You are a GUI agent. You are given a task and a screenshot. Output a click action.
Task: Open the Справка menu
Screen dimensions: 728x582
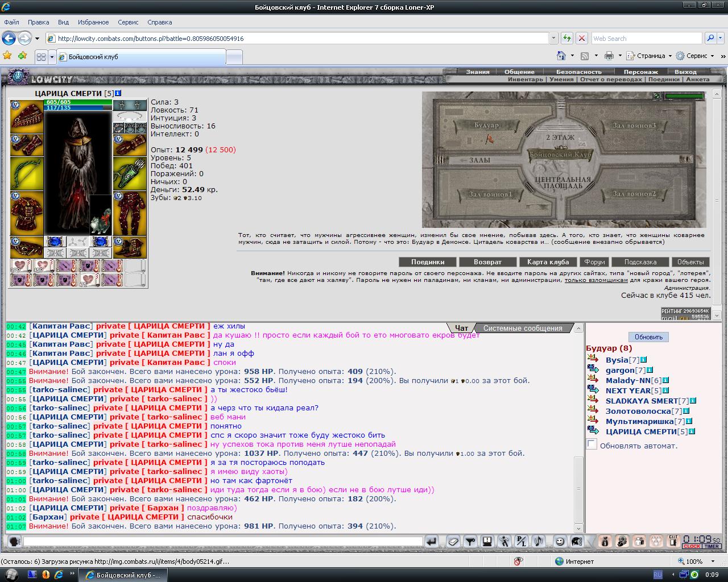[x=159, y=22]
